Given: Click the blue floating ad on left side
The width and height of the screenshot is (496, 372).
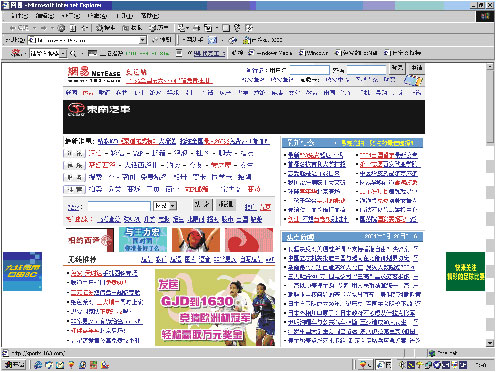Looking at the screenshot, I should coord(23,271).
